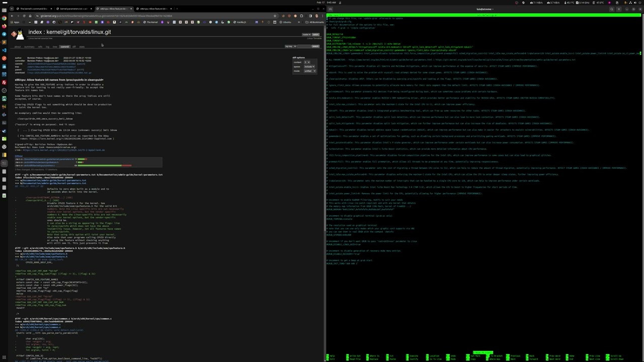Image resolution: width=644 pixels, height=362 pixels.
Task: Open the tree hash link
Action: point(51,67)
